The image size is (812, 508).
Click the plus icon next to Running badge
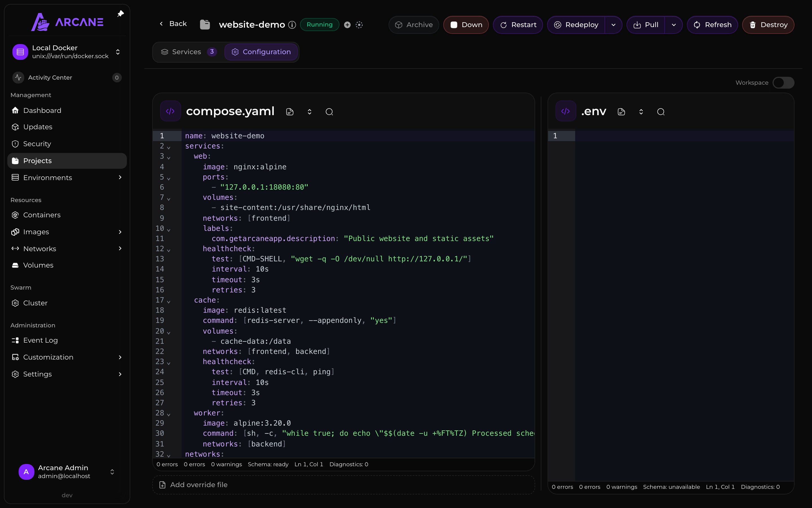(x=347, y=25)
